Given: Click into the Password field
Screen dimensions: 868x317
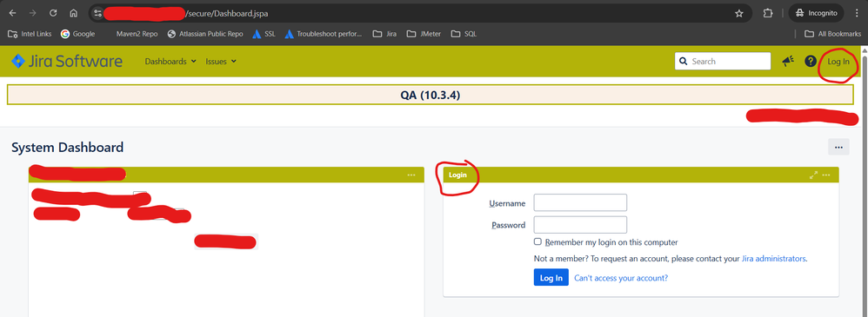Looking at the screenshot, I should [x=580, y=225].
